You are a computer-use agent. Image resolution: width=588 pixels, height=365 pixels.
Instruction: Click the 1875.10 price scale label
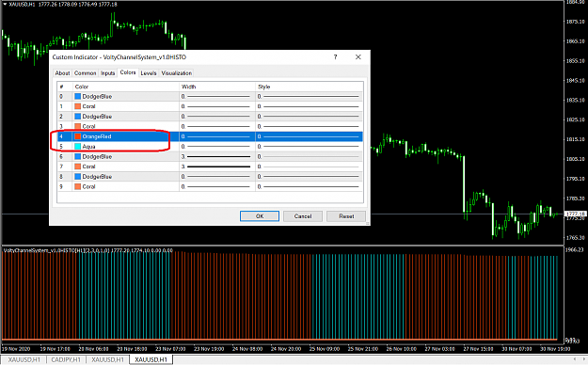pyautogui.click(x=576, y=22)
